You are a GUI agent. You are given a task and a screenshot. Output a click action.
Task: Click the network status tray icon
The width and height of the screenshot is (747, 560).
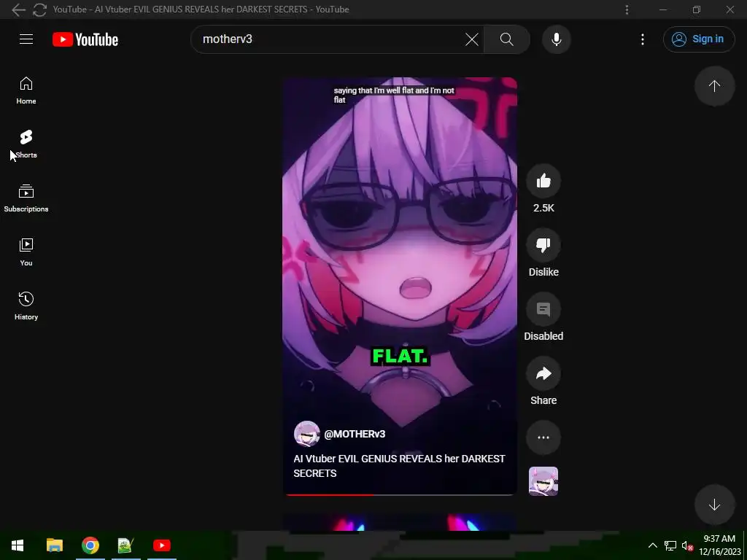[670, 545]
